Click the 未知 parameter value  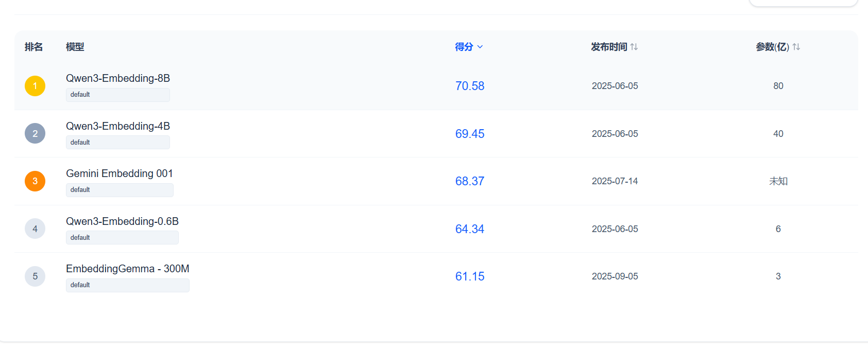pos(778,181)
